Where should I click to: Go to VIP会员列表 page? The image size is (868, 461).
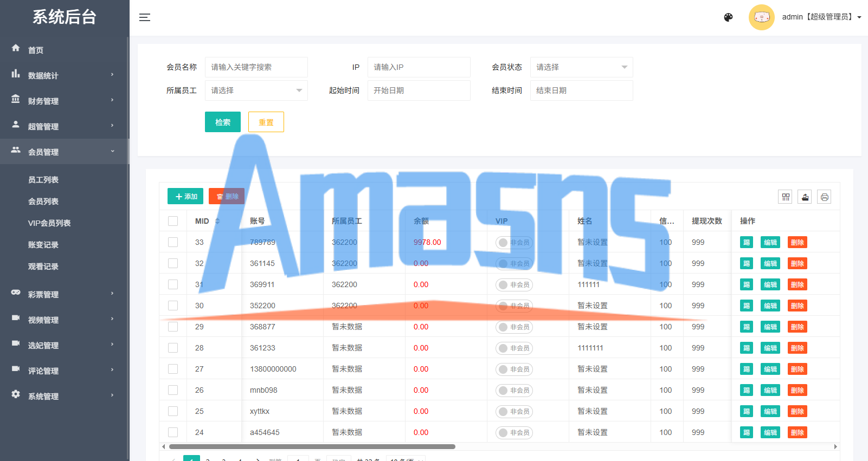(x=49, y=223)
